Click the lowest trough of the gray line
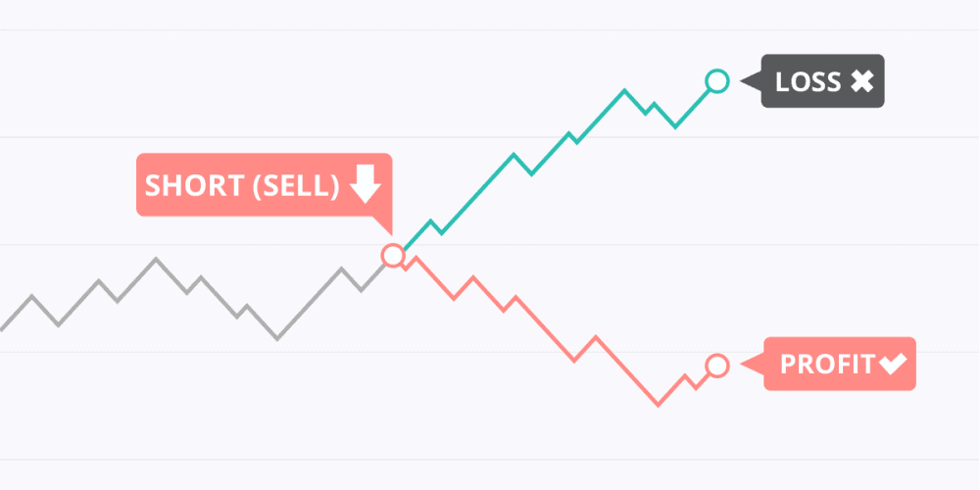This screenshot has width=980, height=490. coord(277,339)
